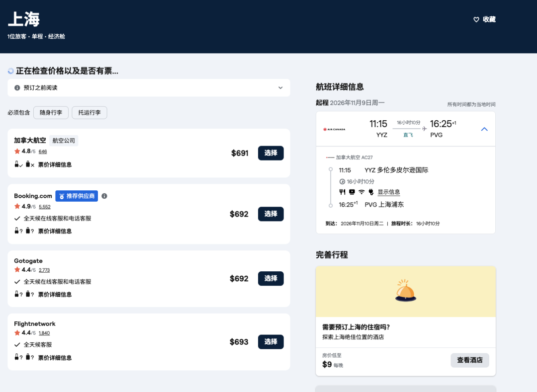Open Gotogate 票价详细信息
Viewport: 537px width, 392px height.
(55, 294)
